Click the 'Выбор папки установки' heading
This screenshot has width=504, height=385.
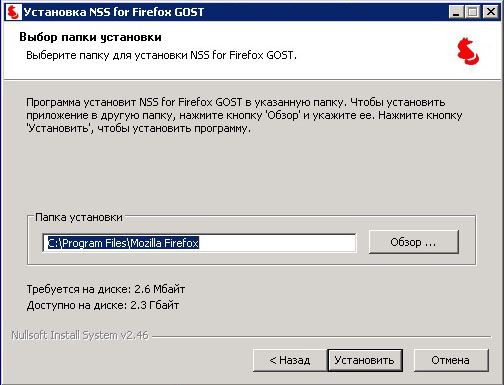90,37
